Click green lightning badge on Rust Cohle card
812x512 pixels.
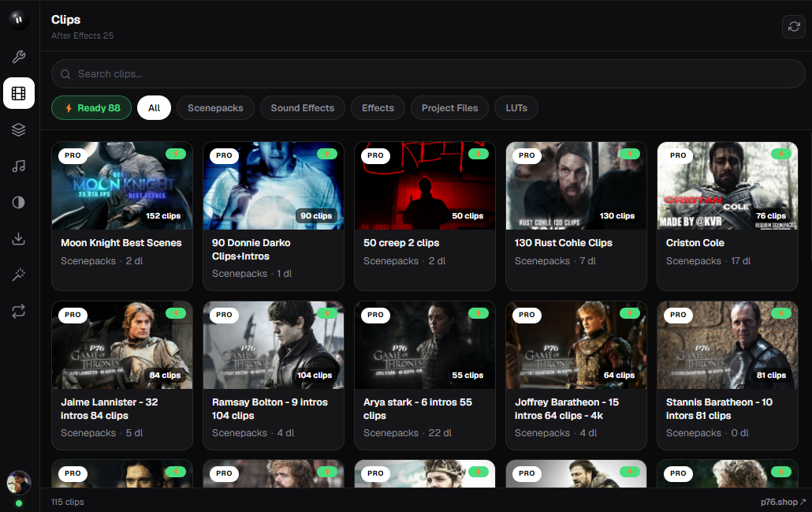(x=630, y=154)
